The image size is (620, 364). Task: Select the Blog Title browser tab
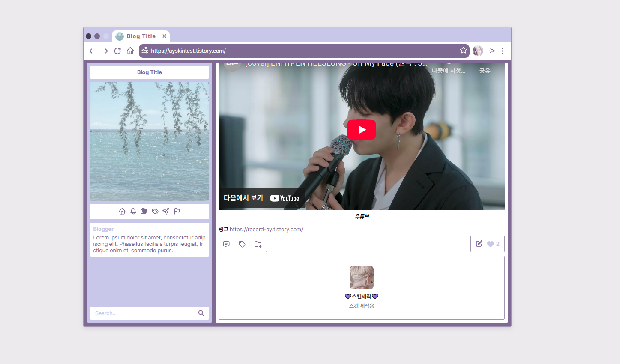(141, 36)
